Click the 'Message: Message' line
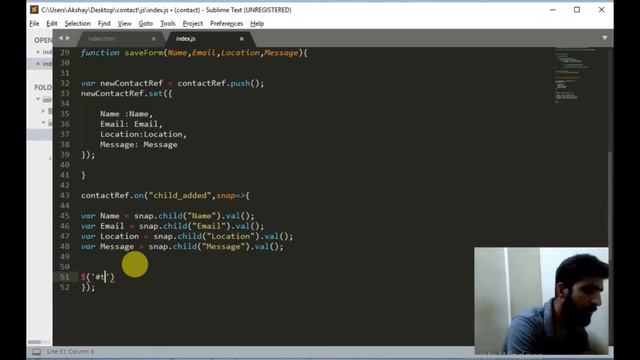 [139, 145]
